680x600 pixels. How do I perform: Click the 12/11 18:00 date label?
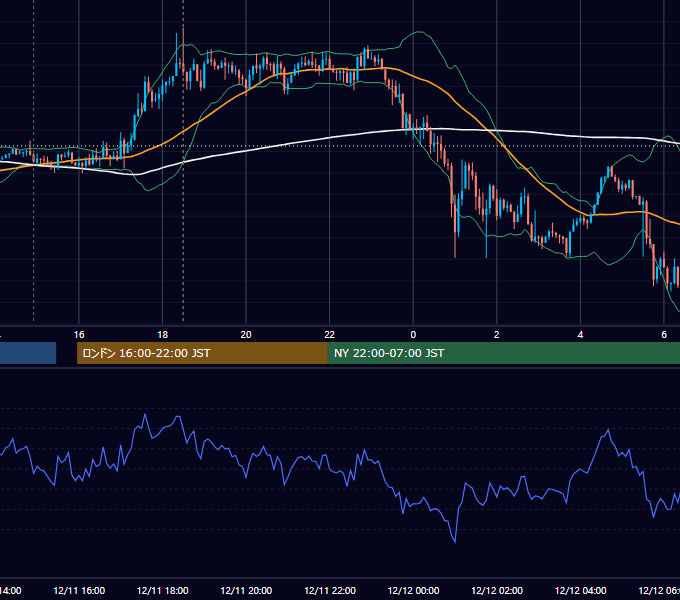click(x=163, y=590)
